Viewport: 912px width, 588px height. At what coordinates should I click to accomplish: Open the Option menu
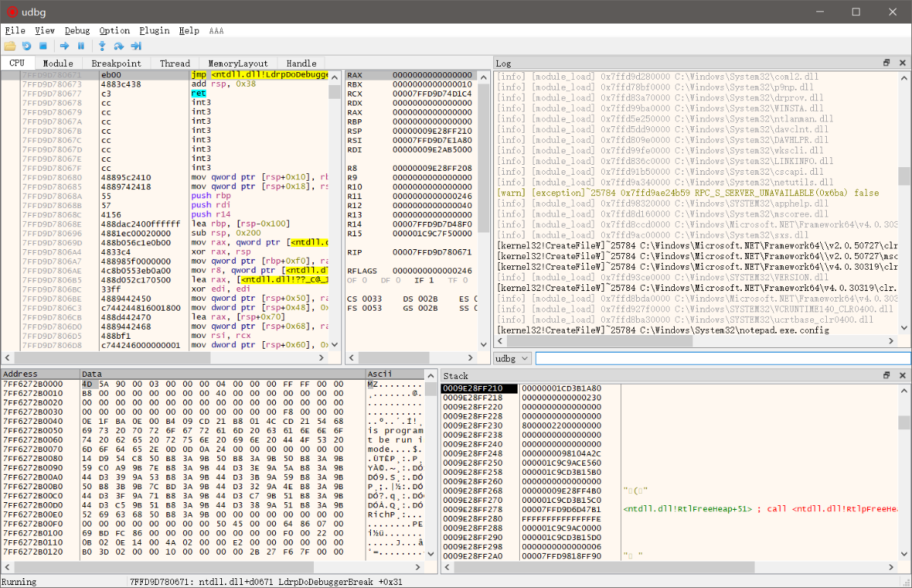[115, 30]
